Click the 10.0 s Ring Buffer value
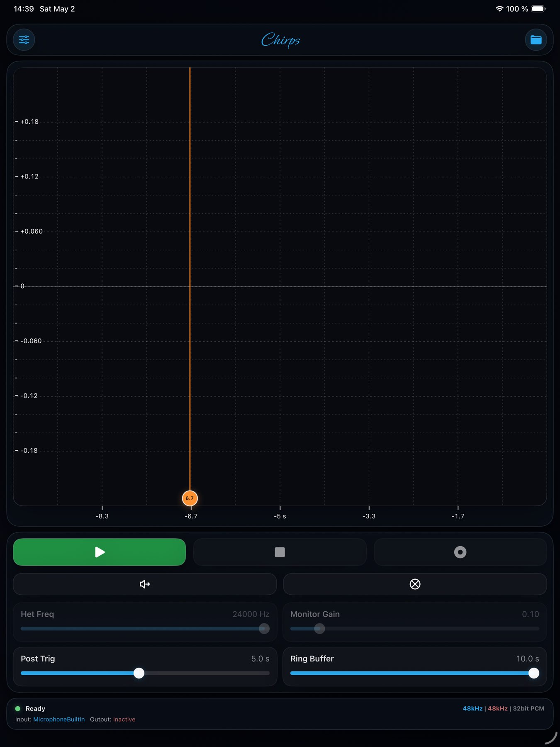The width and height of the screenshot is (560, 747). [528, 659]
